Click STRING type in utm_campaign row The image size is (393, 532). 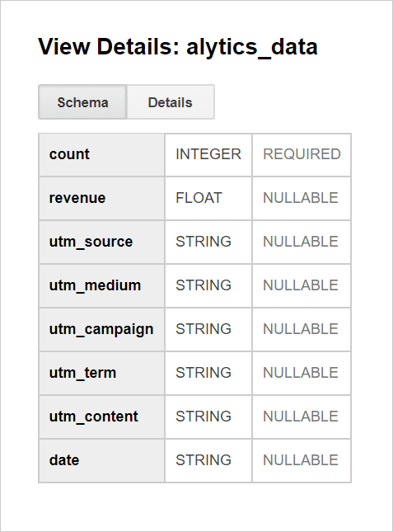[204, 329]
